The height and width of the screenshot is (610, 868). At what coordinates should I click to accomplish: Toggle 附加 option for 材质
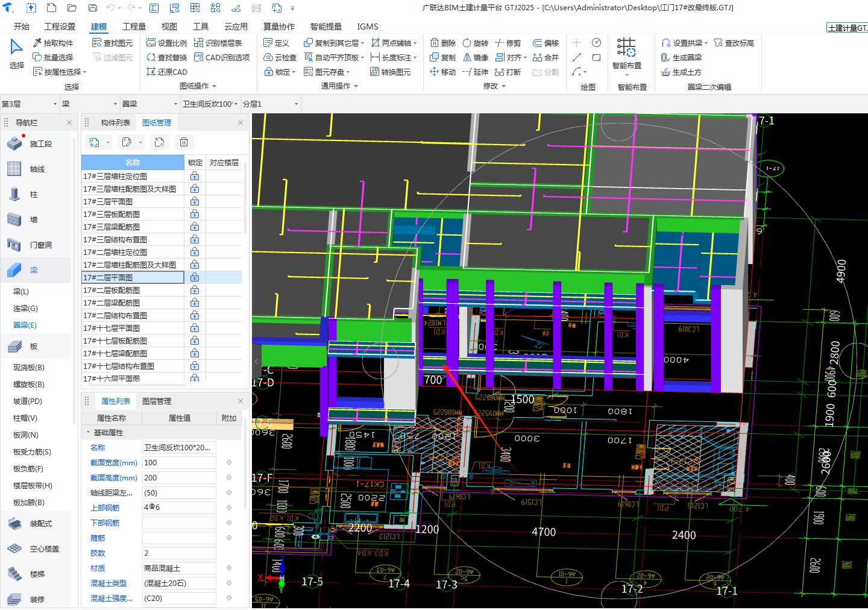(229, 568)
